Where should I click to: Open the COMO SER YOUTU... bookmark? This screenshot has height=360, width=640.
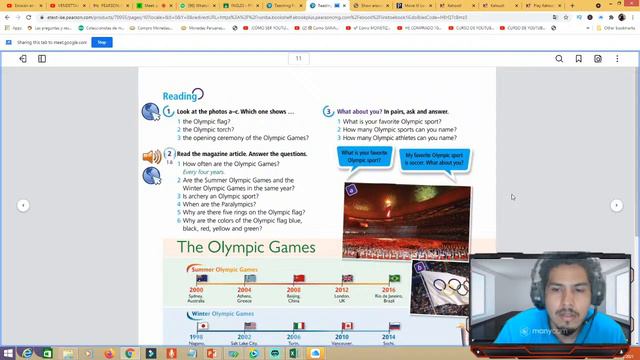click(x=265, y=28)
